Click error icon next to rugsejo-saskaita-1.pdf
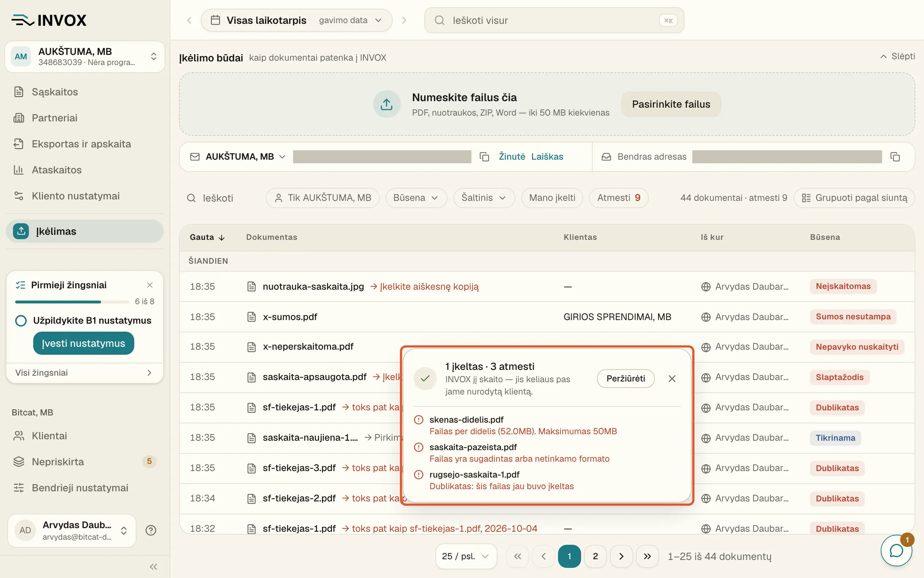The width and height of the screenshot is (924, 578). click(x=418, y=475)
